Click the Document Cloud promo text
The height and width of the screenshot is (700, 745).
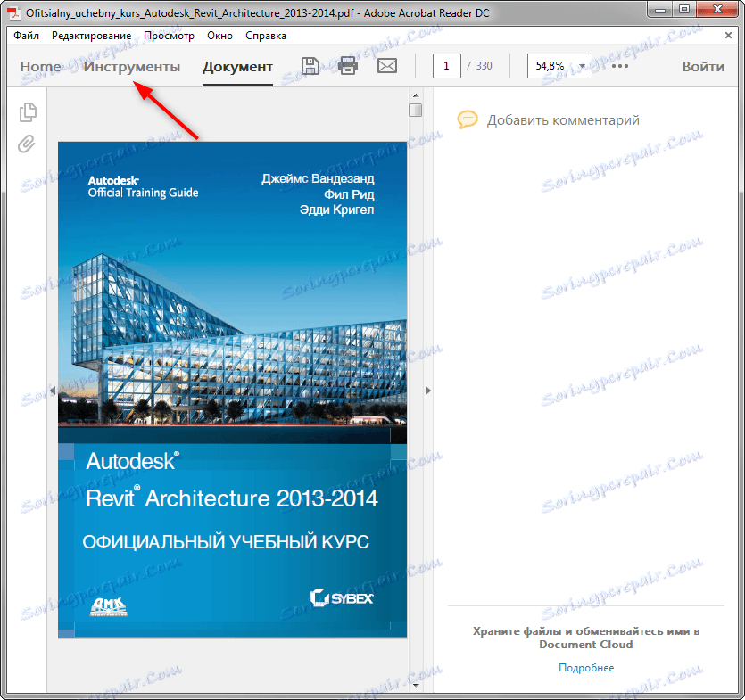586,638
